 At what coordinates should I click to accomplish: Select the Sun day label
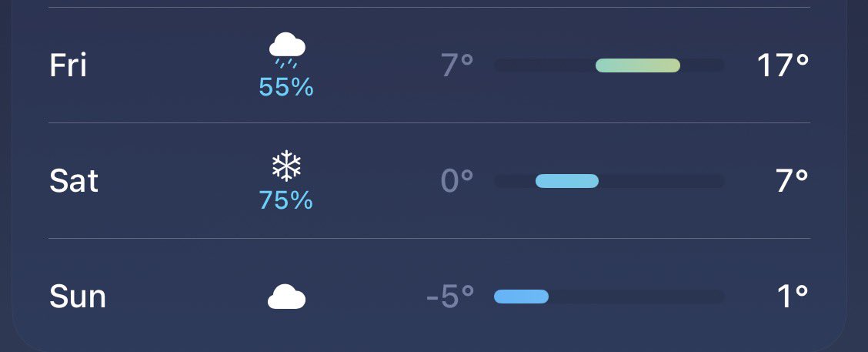[x=78, y=297]
